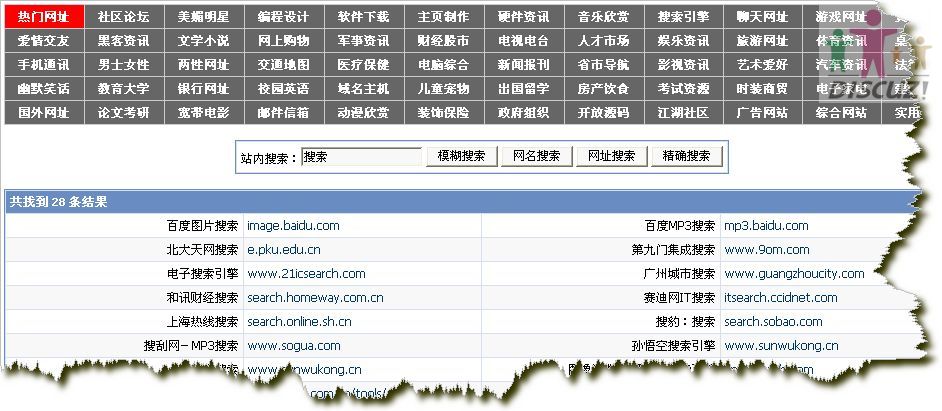Open 省市导航 category
Screen dimensions: 942x411
click(x=604, y=65)
